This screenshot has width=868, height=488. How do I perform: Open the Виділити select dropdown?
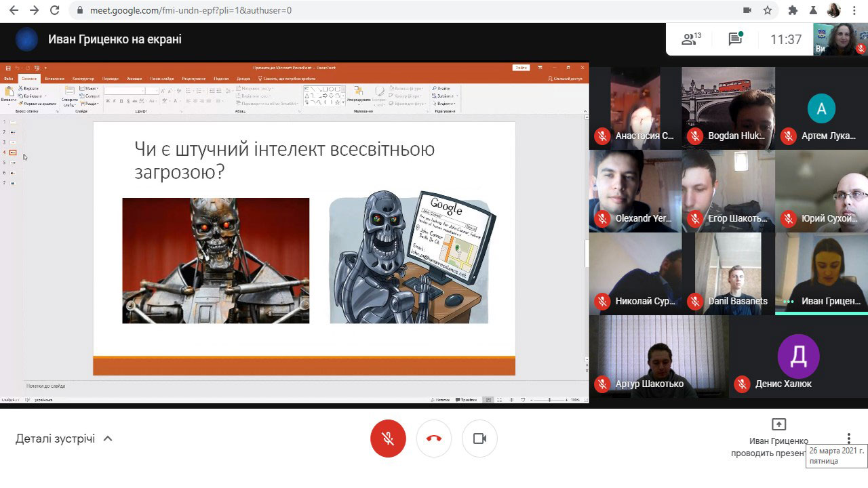pyautogui.click(x=443, y=104)
